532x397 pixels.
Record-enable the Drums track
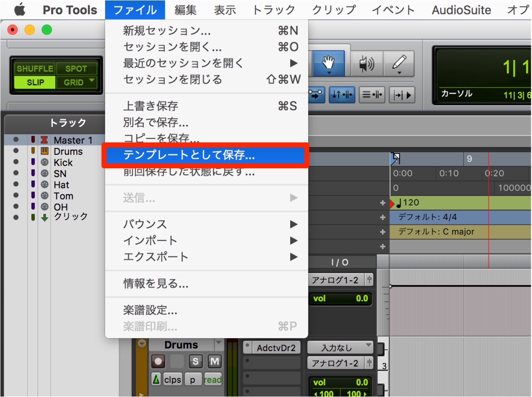click(159, 361)
